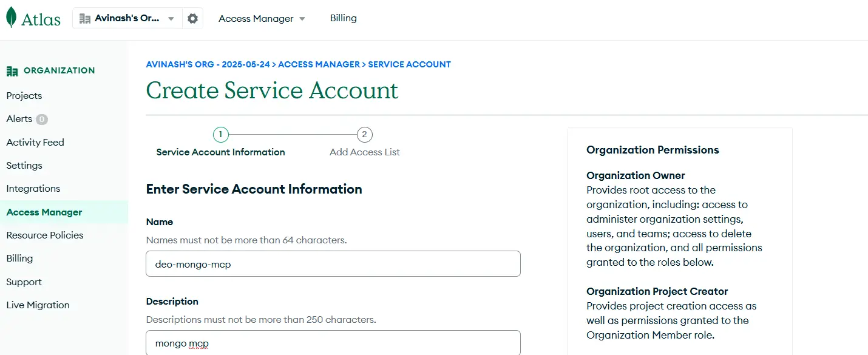Select step 1 circle in the stepper

(x=220, y=134)
